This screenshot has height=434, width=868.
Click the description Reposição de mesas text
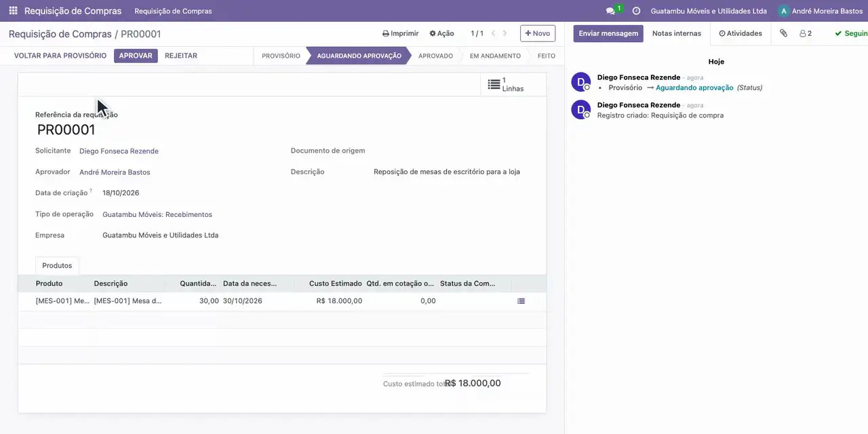(447, 172)
